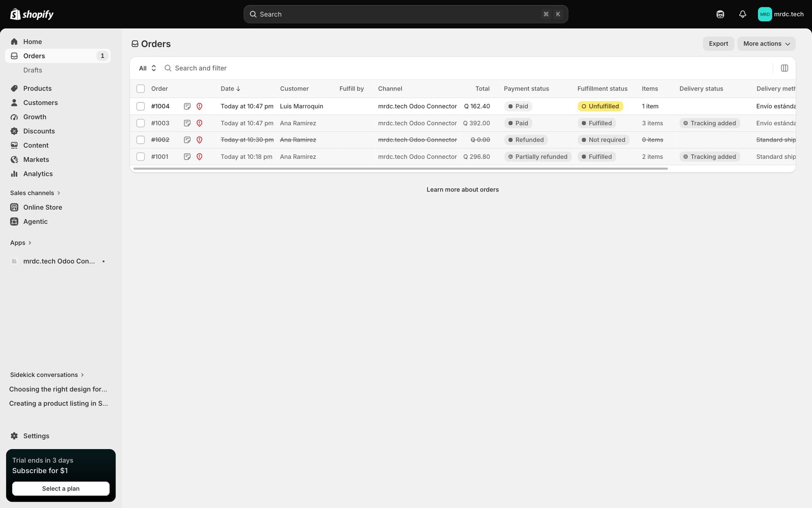Open Orders in sidebar
Screen dimensions: 812x508
(58, 56)
